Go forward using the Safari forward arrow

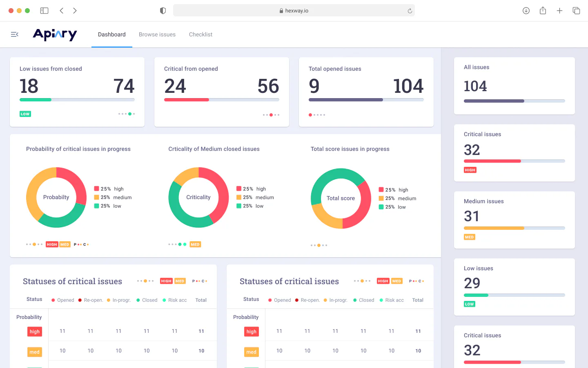pos(75,11)
